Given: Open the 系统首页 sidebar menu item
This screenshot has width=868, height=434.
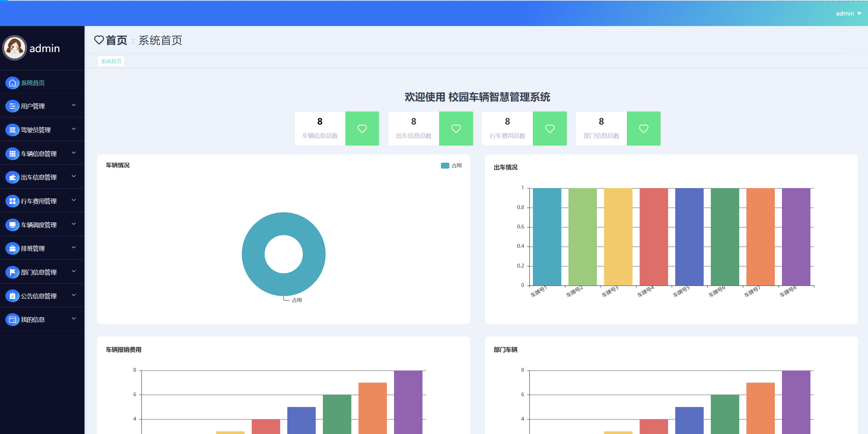Looking at the screenshot, I should click(33, 83).
